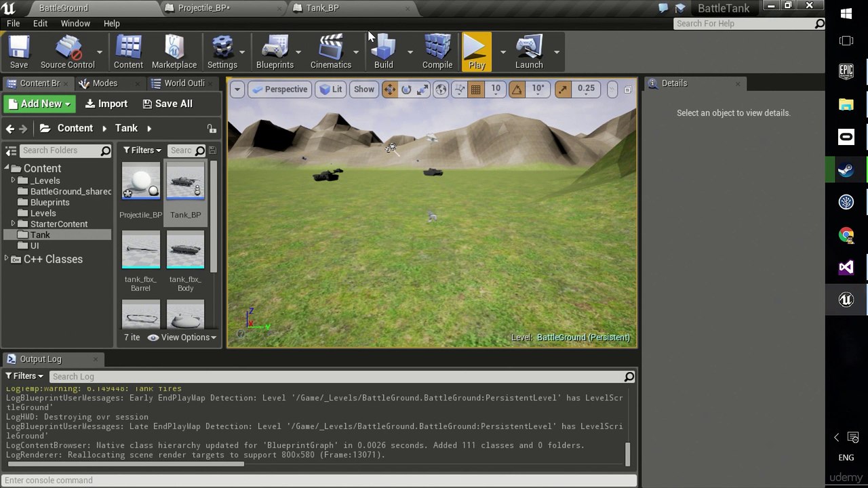Select the translate gizmo tool in viewport
The height and width of the screenshot is (488, 868).
pyautogui.click(x=390, y=89)
